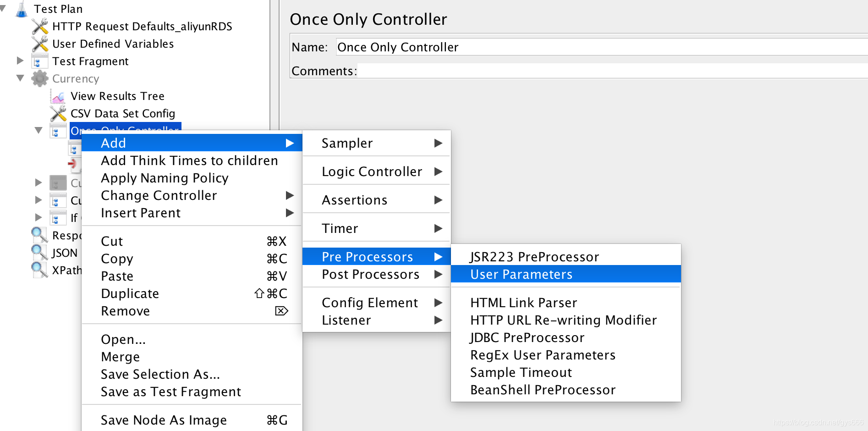Select View Results Tree item
This screenshot has width=868, height=431.
click(x=117, y=96)
